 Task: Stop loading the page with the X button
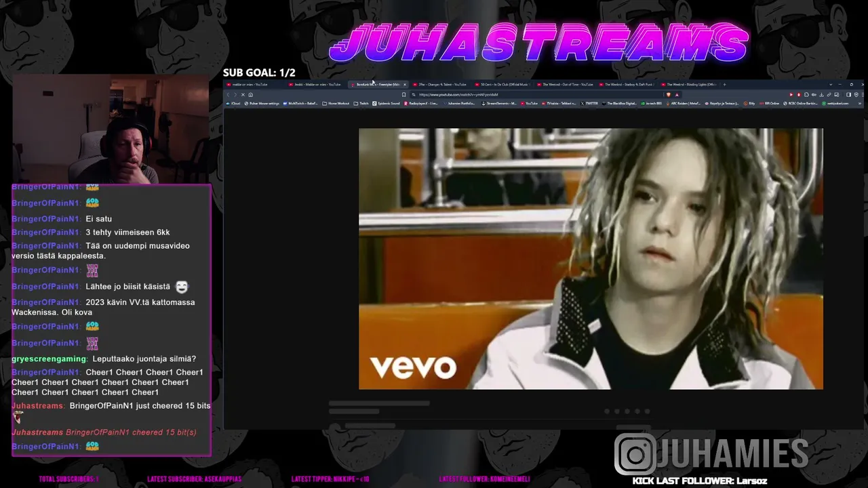(243, 95)
